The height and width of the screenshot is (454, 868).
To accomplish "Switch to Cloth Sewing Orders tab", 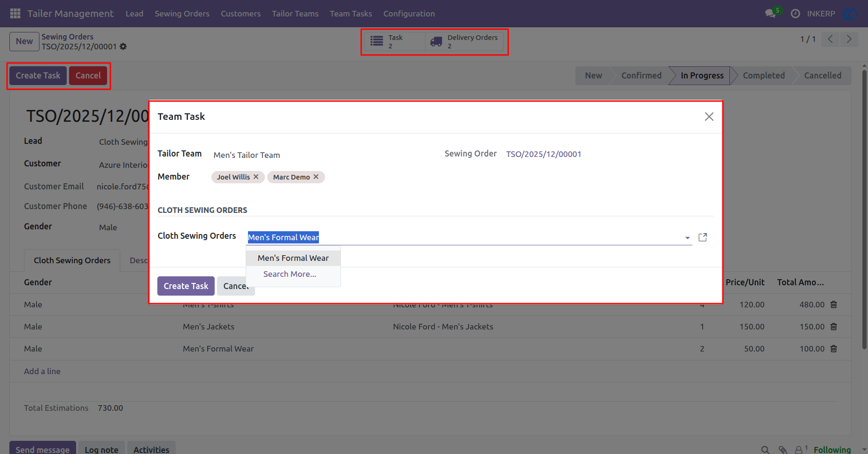I will (72, 260).
